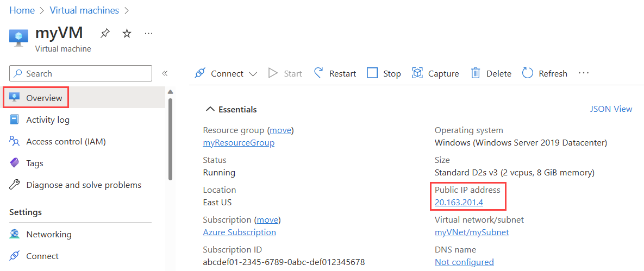The width and height of the screenshot is (644, 271).
Task: Click the Standard D2s v3 size value
Action: coord(515,173)
